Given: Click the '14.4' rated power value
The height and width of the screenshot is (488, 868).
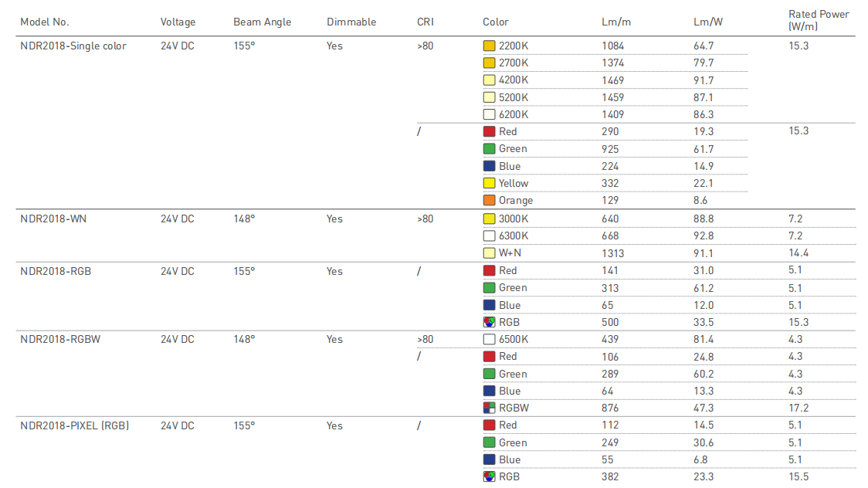Looking at the screenshot, I should coord(798,252).
